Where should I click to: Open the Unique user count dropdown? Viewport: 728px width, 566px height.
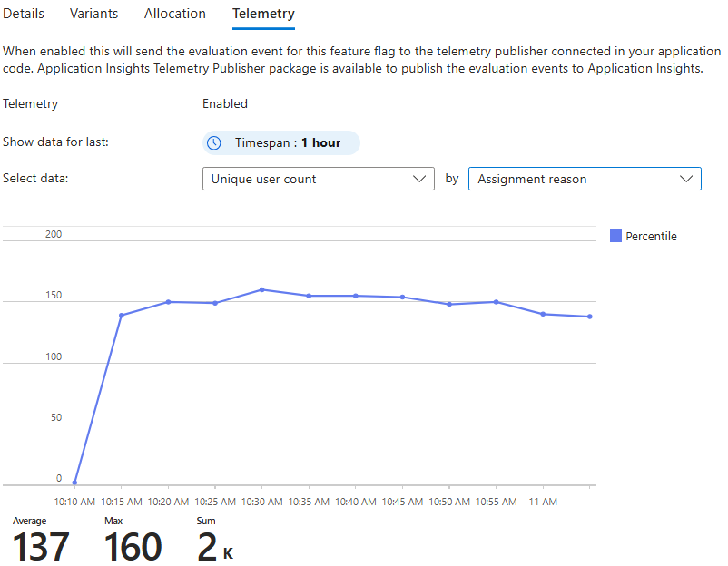(x=318, y=179)
